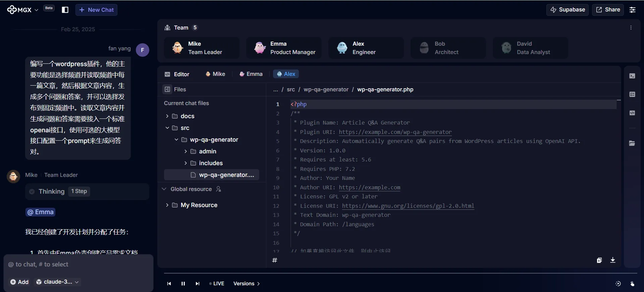The width and height of the screenshot is (644, 292).
Task: Start a New Chat
Action: 96,10
